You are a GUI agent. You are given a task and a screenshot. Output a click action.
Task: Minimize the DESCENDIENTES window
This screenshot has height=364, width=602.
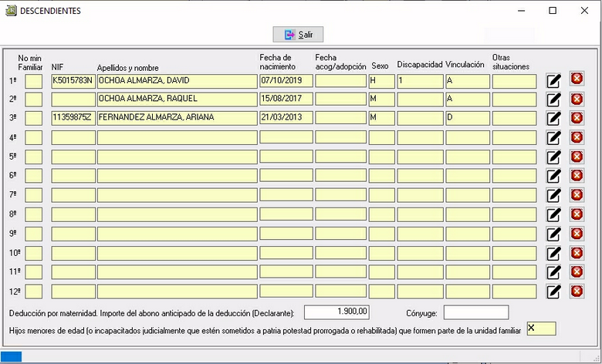coord(521,10)
